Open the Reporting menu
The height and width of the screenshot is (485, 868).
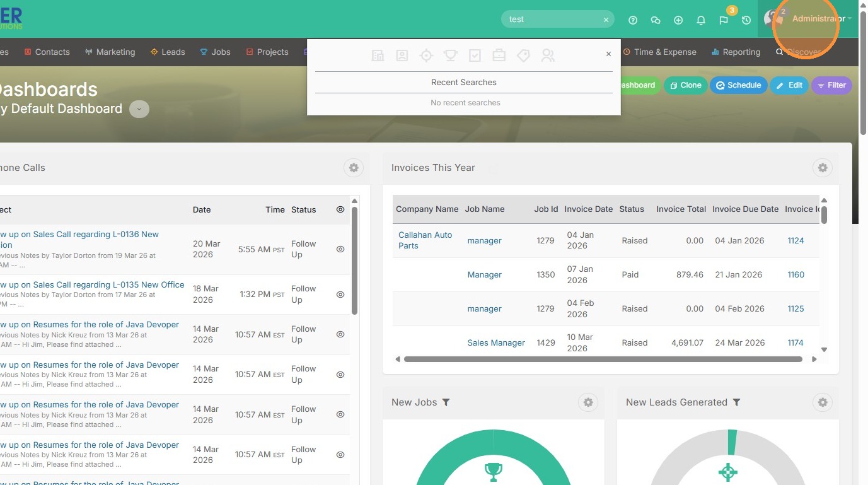click(736, 52)
